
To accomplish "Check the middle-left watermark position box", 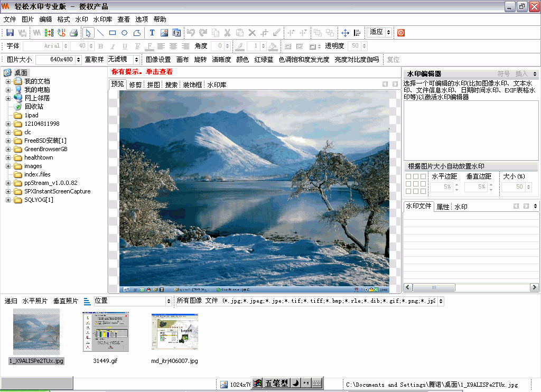I will [x=408, y=184].
